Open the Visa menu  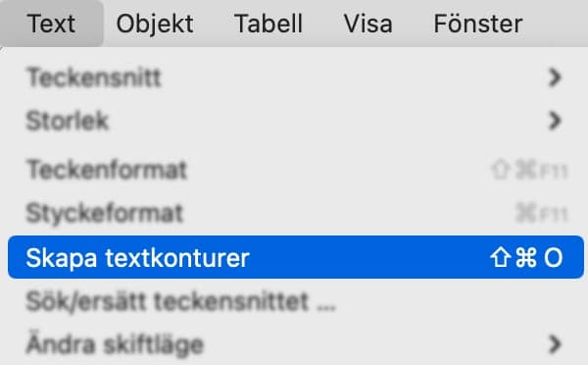coord(367,24)
